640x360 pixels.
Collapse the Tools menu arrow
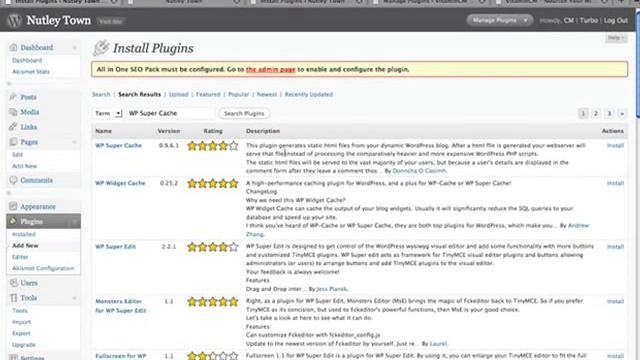click(x=75, y=298)
